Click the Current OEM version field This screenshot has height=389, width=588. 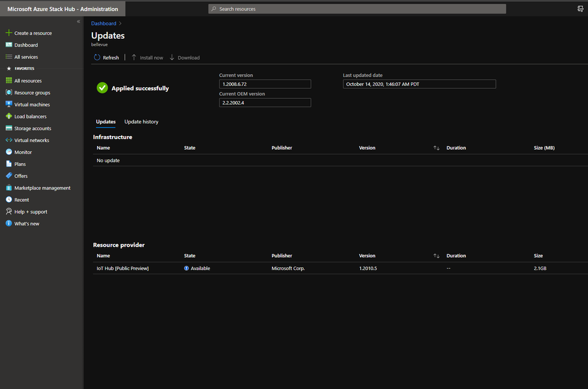(x=265, y=102)
